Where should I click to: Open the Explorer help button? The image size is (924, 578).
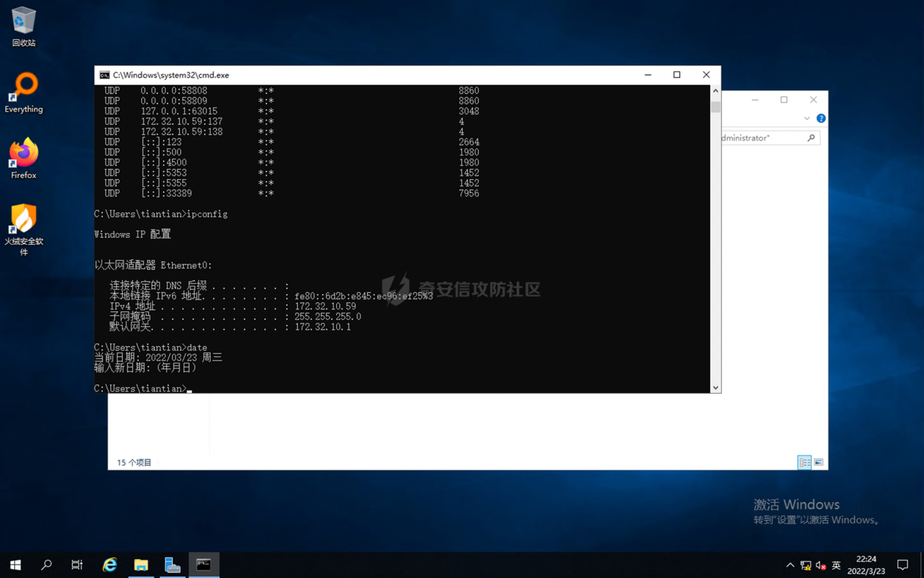click(x=821, y=118)
